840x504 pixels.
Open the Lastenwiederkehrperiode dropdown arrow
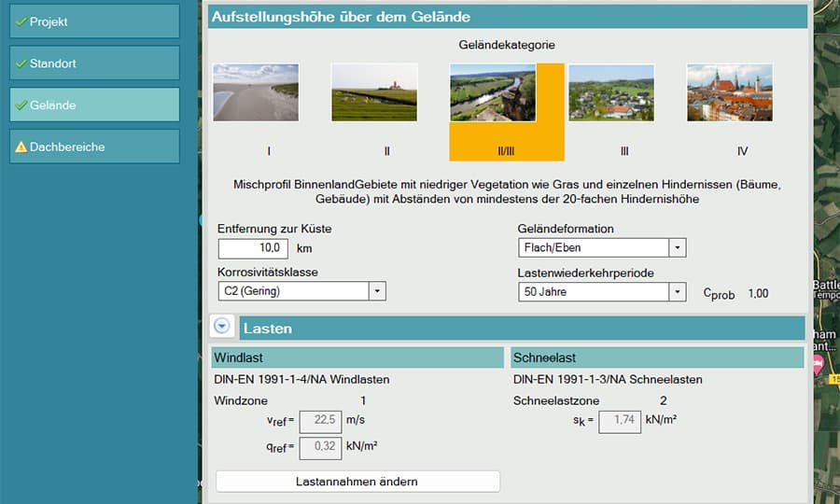click(x=678, y=292)
